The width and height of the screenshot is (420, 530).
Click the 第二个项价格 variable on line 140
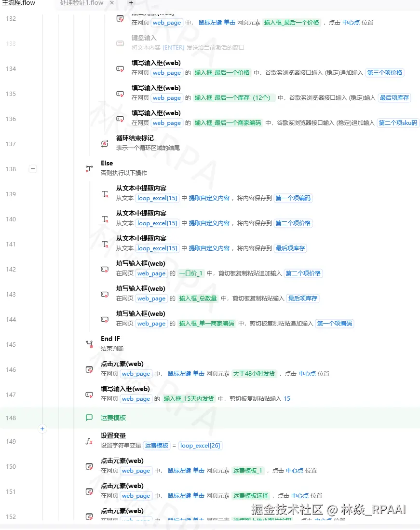pyautogui.click(x=293, y=223)
